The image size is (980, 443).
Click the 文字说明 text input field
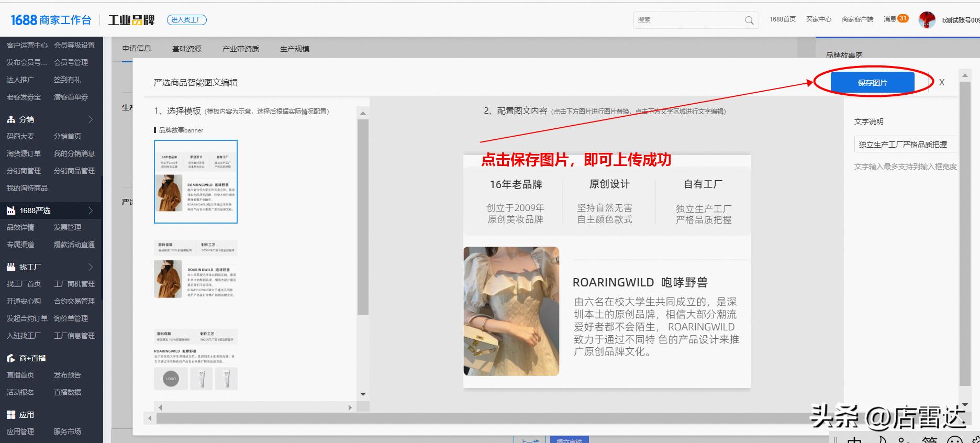(906, 144)
